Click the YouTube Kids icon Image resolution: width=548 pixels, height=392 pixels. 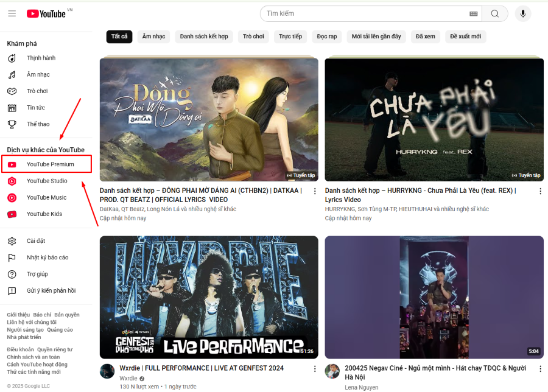tap(12, 214)
